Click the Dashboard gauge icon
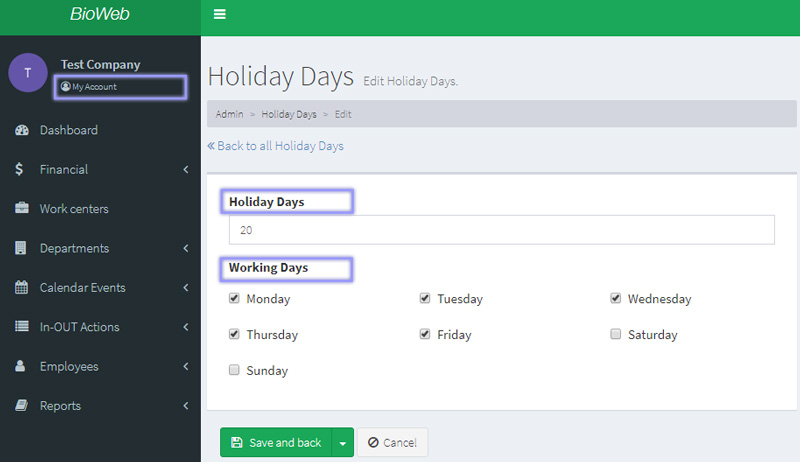Image resolution: width=800 pixels, height=462 pixels. pos(21,130)
